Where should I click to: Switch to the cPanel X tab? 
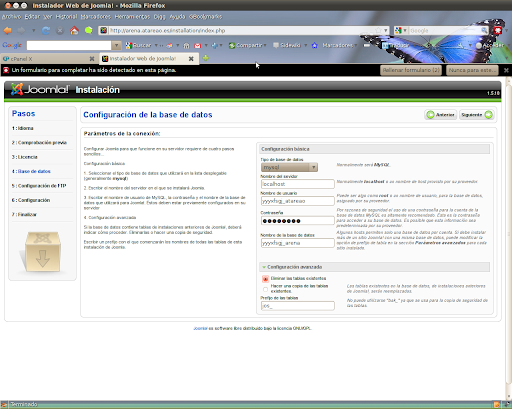(49, 59)
